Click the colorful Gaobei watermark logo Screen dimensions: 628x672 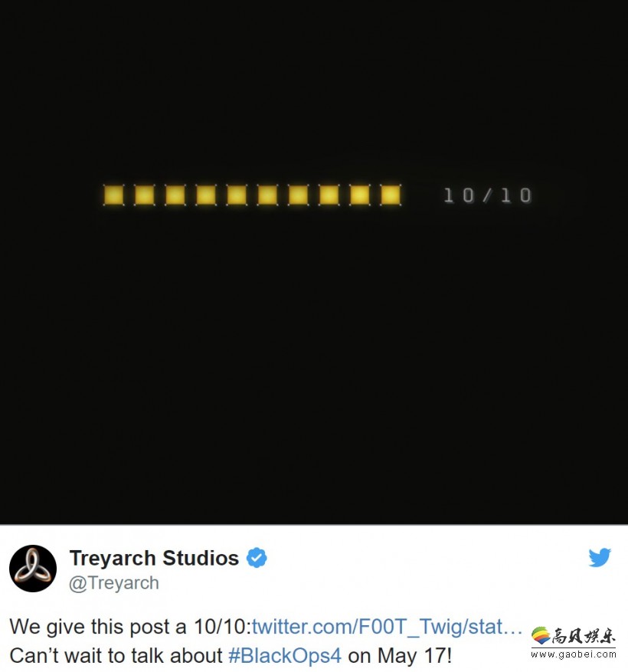coord(541,635)
